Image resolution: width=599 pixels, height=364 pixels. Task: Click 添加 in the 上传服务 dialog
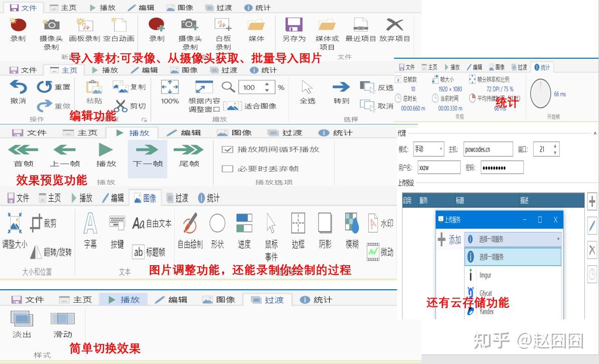(x=449, y=240)
